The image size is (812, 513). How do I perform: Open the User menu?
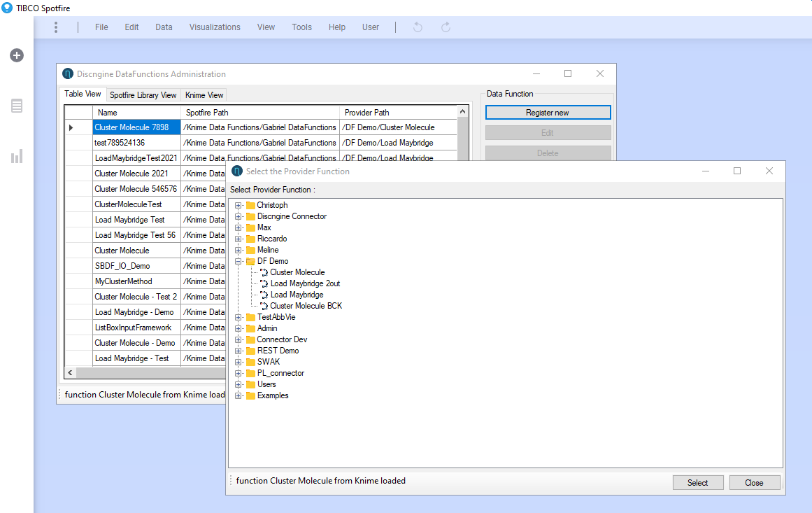click(370, 27)
